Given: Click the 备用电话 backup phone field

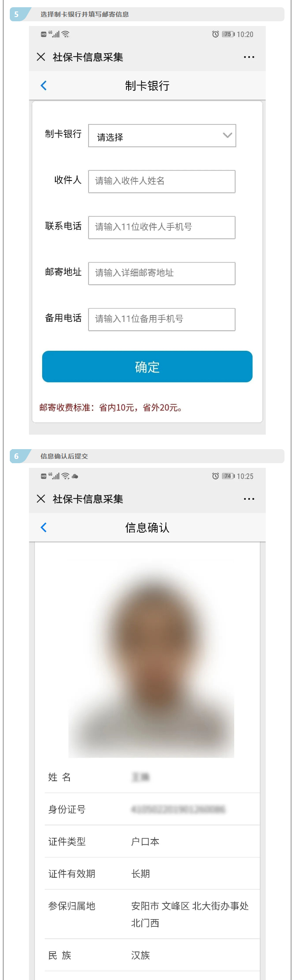Looking at the screenshot, I should (162, 319).
